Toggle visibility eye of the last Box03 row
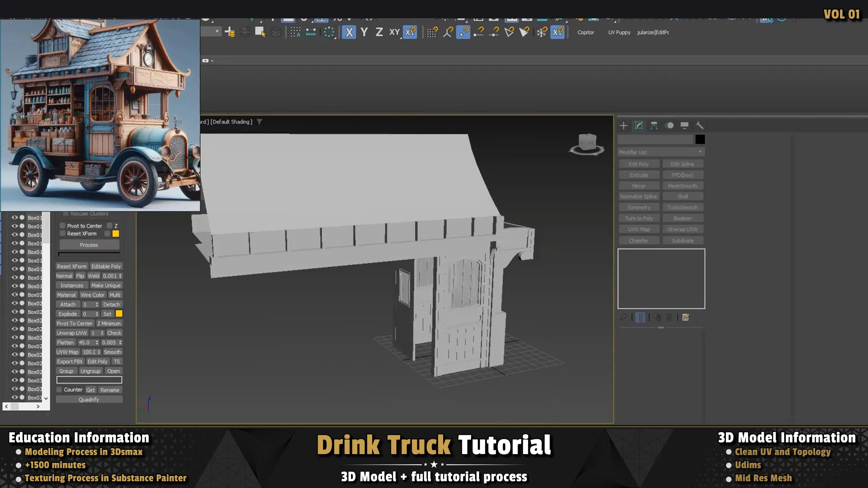868x488 pixels. tap(15, 397)
